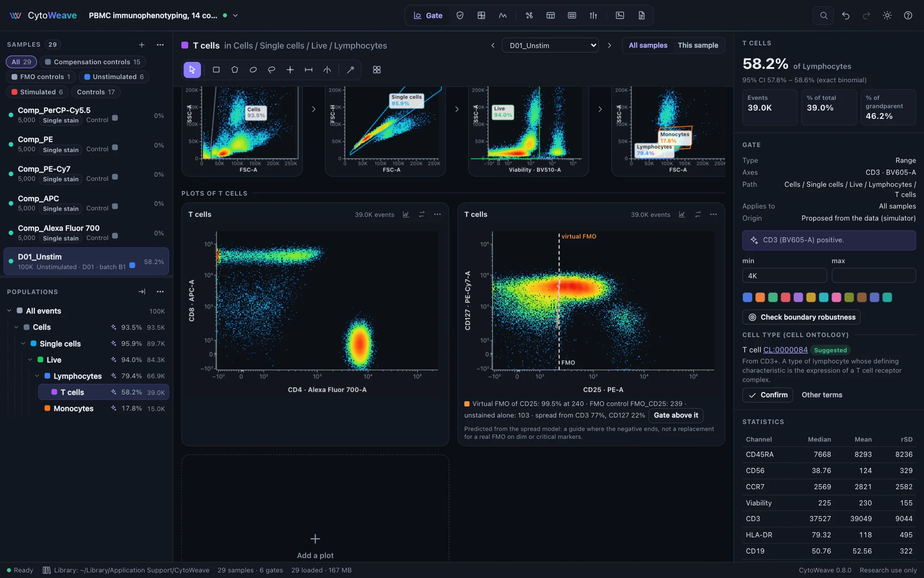Open Samples panel more options menu
This screenshot has width=924, height=578.
click(160, 45)
